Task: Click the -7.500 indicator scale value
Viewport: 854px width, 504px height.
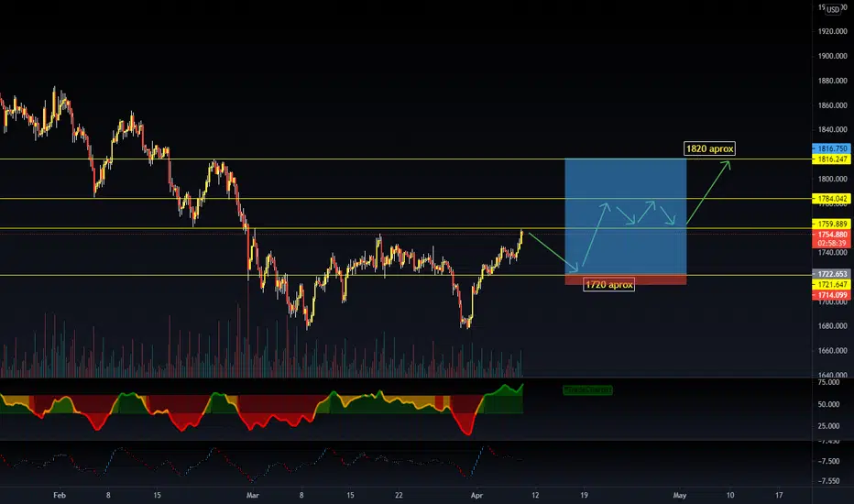Action: click(x=829, y=461)
